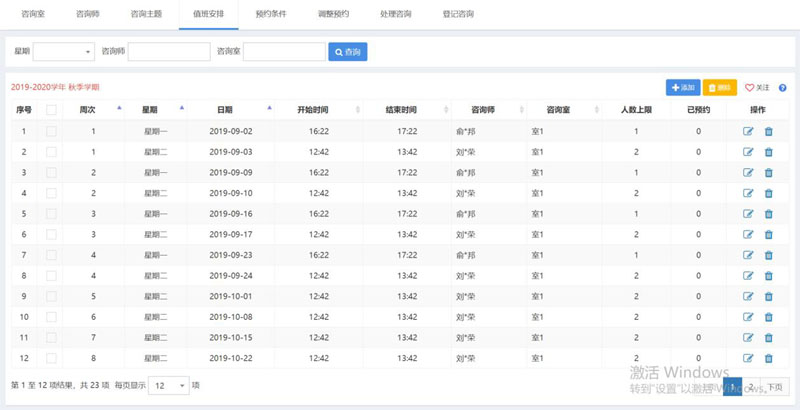Expand the 每页显示 page-size dropdown
The width and height of the screenshot is (800, 410).
pos(168,385)
